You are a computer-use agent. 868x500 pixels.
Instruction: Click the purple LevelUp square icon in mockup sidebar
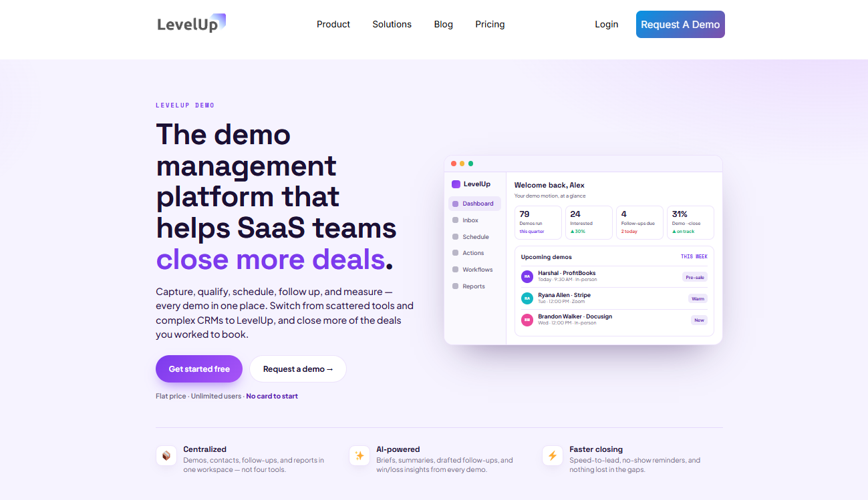pos(456,184)
